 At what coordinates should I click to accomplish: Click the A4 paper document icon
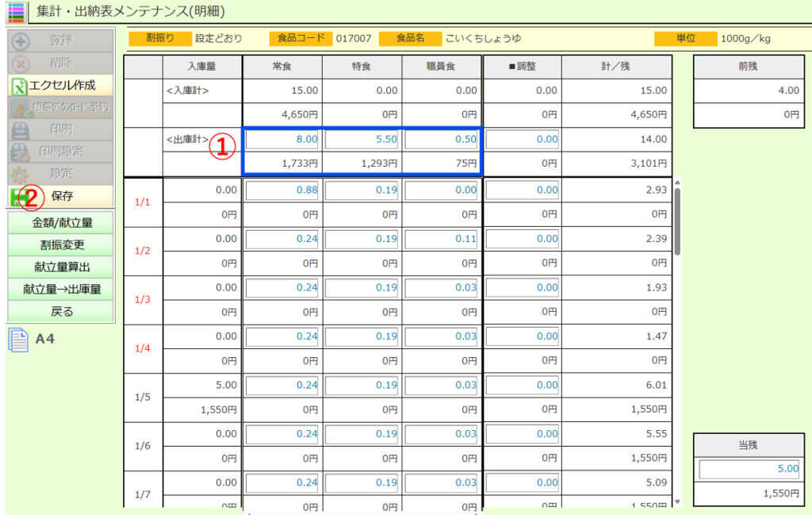click(18, 340)
